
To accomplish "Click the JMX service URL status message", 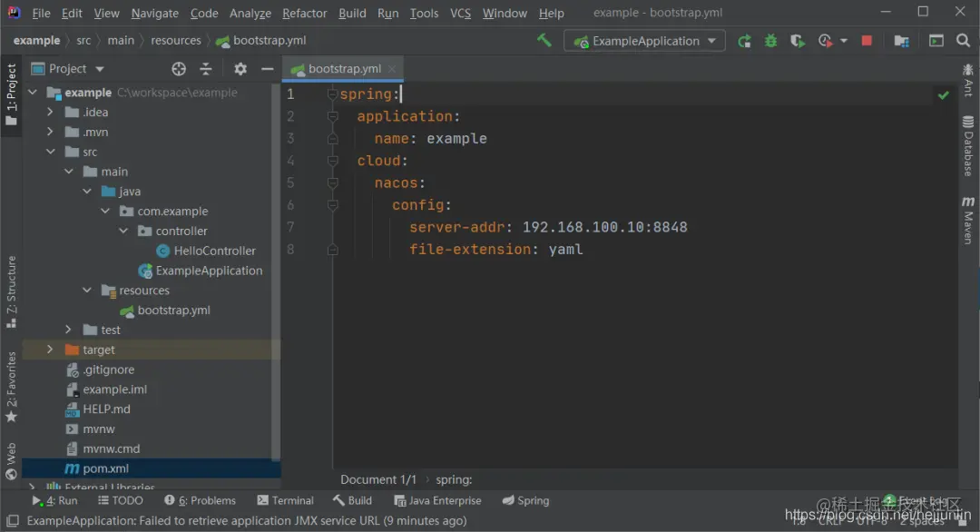I will point(247,521).
